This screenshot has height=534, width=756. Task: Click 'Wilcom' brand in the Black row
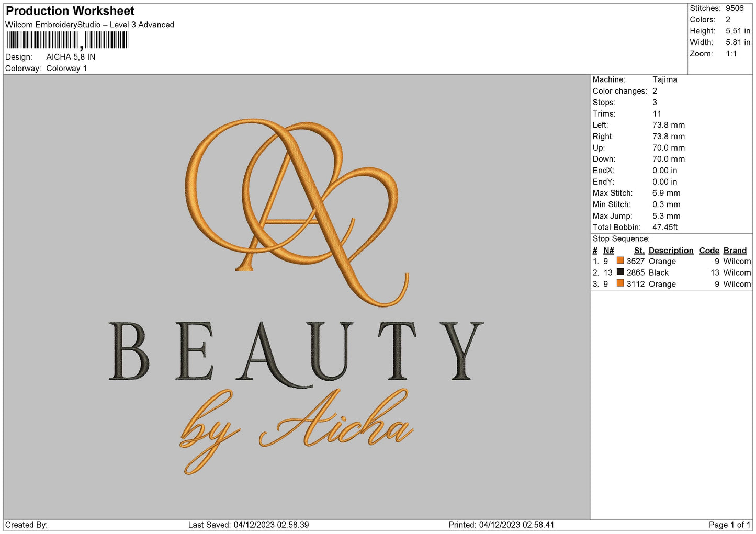pos(737,272)
